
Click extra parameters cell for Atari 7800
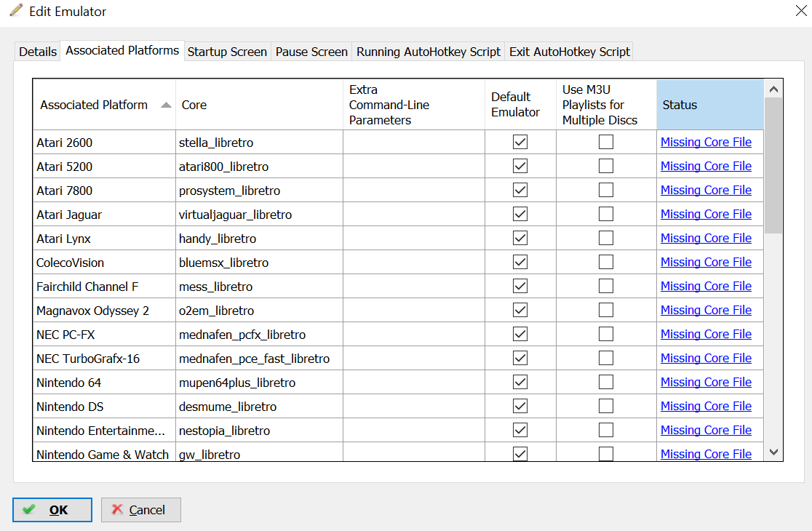click(414, 191)
